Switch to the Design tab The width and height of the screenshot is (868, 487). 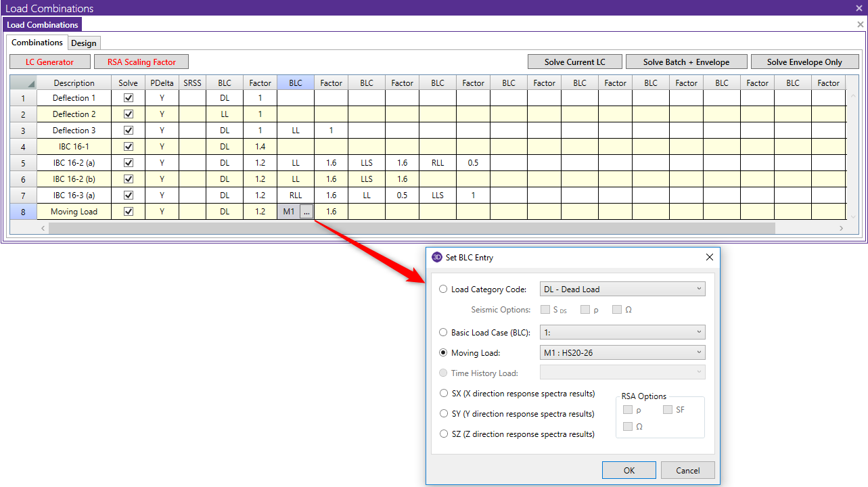84,43
